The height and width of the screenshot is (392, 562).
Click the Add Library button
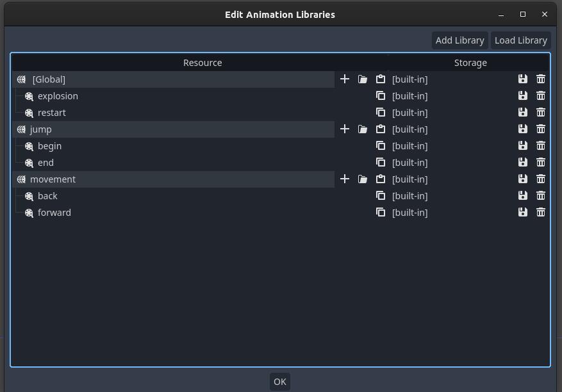[x=460, y=40]
